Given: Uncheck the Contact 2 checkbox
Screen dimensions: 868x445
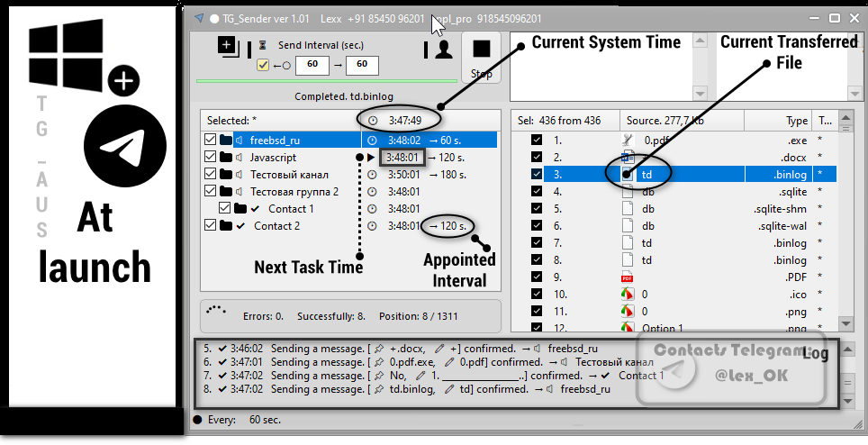Looking at the screenshot, I should (210, 226).
